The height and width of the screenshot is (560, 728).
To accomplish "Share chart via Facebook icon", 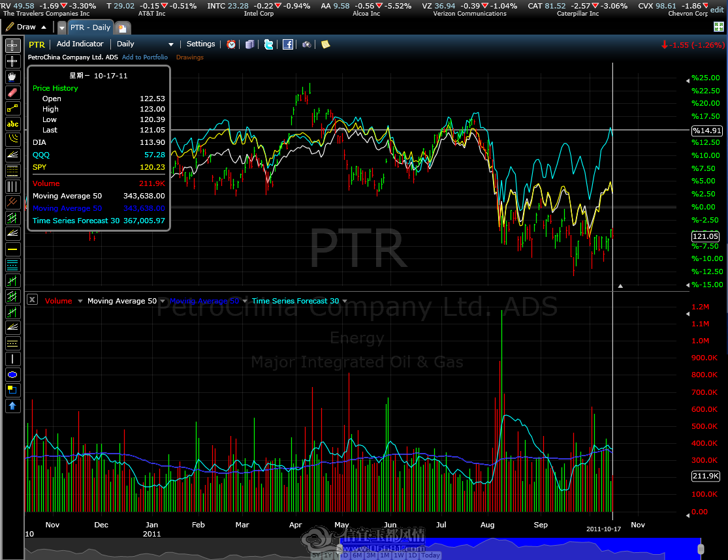I will tap(288, 44).
